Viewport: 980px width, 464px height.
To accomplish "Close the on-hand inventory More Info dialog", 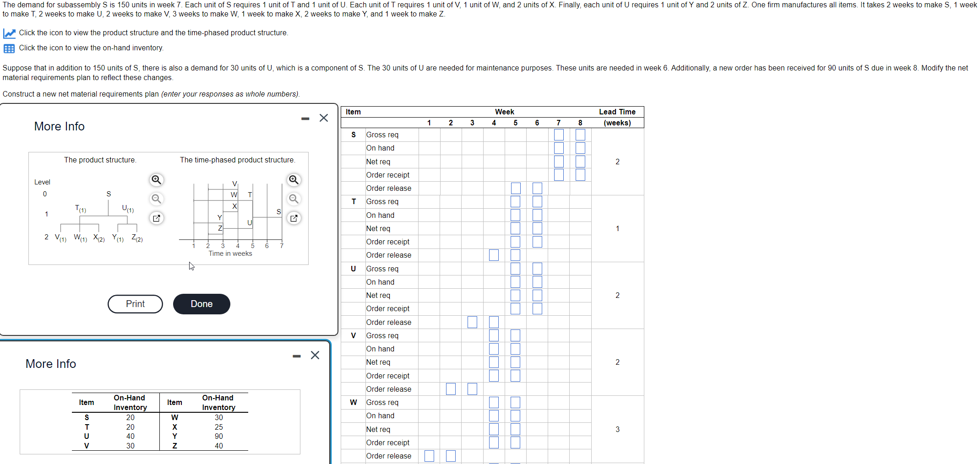I will pos(315,356).
